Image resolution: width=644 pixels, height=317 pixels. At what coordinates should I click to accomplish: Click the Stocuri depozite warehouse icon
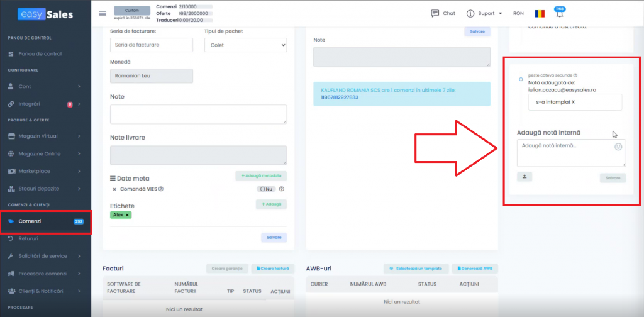(11, 189)
